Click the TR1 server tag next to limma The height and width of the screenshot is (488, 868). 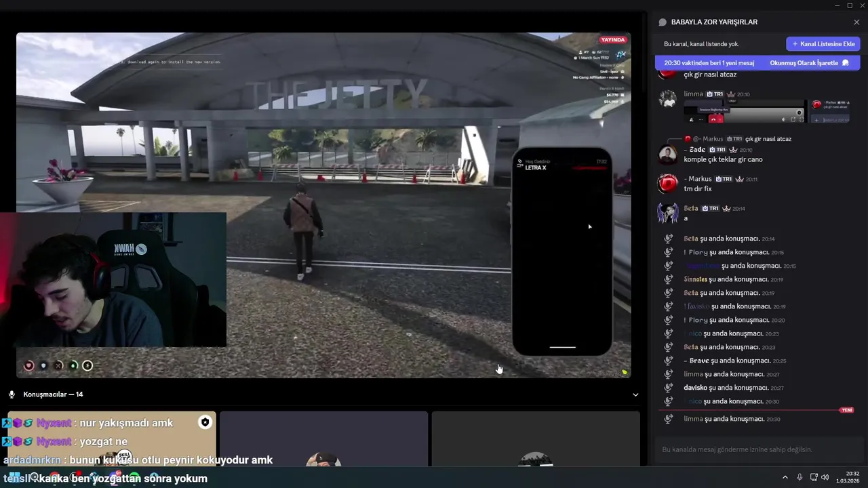coord(715,94)
